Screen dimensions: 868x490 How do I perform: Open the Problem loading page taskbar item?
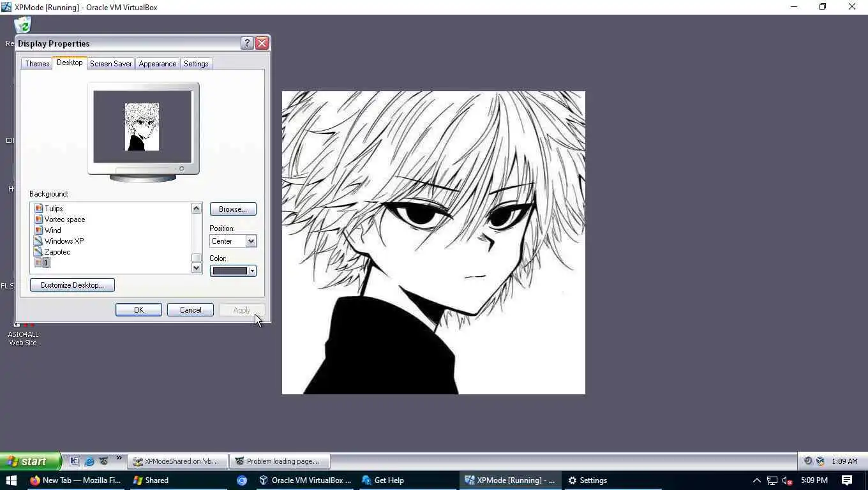(280, 461)
